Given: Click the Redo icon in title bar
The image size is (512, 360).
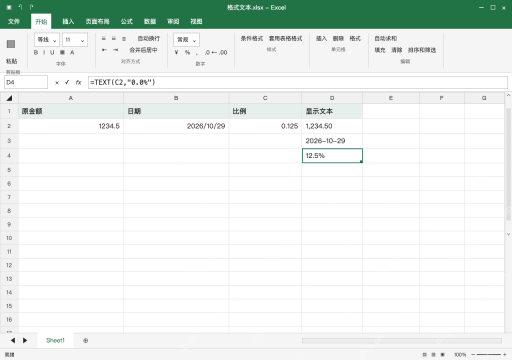Looking at the screenshot, I should [31, 7].
